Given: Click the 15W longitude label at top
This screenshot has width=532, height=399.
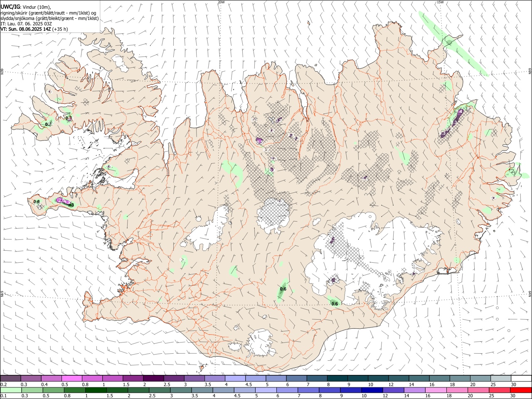Looking at the screenshot, I should tap(440, 2).
